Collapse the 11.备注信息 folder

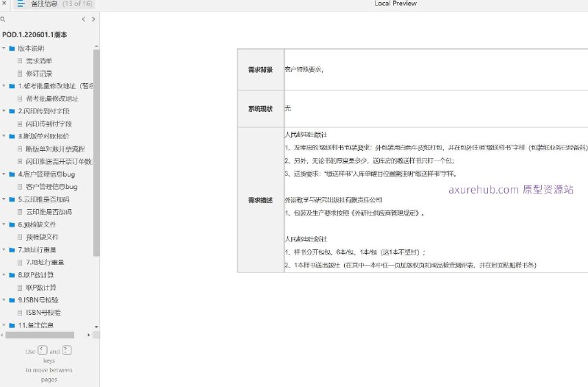pos(4,324)
